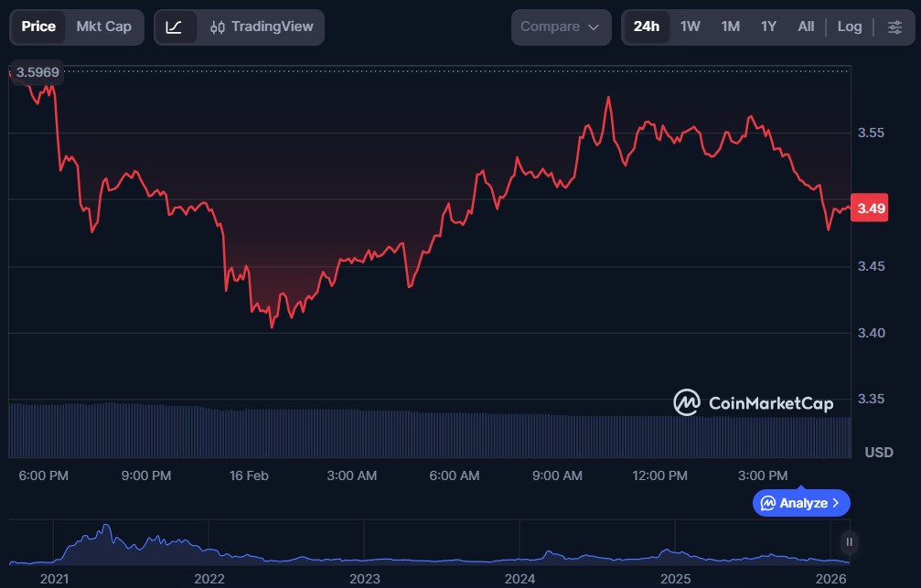
Task: Click the lowest point on the price line
Action: (x=272, y=326)
